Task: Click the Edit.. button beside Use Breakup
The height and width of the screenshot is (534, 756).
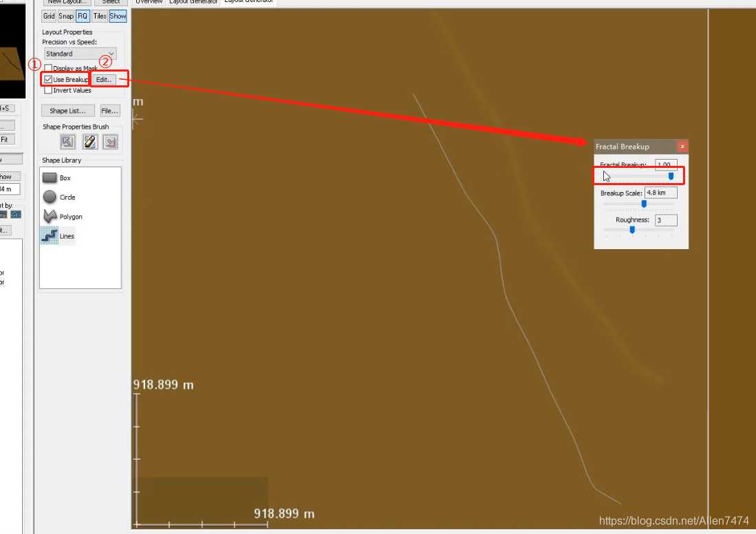Action: click(x=104, y=80)
